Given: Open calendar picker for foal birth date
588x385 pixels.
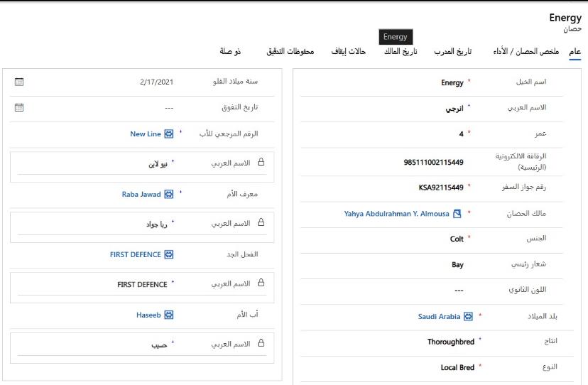Looking at the screenshot, I should point(19,82).
